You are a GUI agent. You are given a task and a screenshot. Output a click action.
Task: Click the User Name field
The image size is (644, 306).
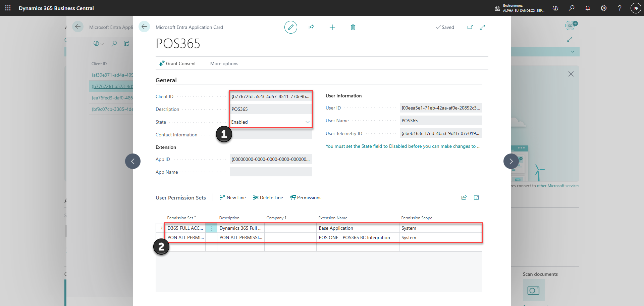point(441,121)
